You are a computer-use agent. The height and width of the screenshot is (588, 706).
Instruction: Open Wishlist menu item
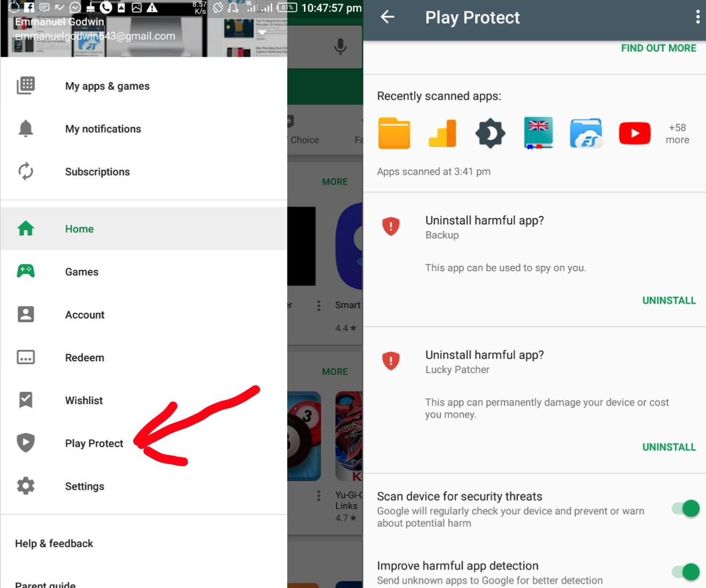click(144, 400)
